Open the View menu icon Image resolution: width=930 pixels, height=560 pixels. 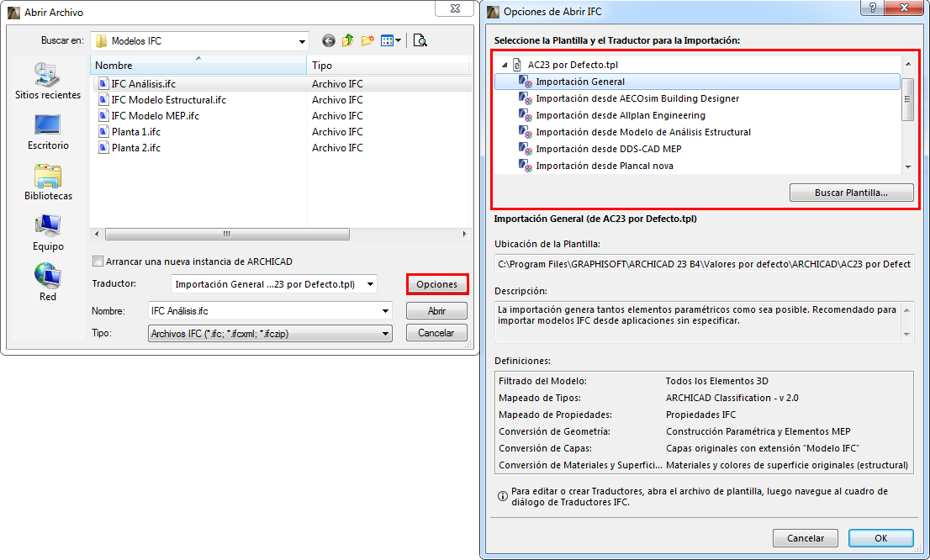[x=388, y=40]
